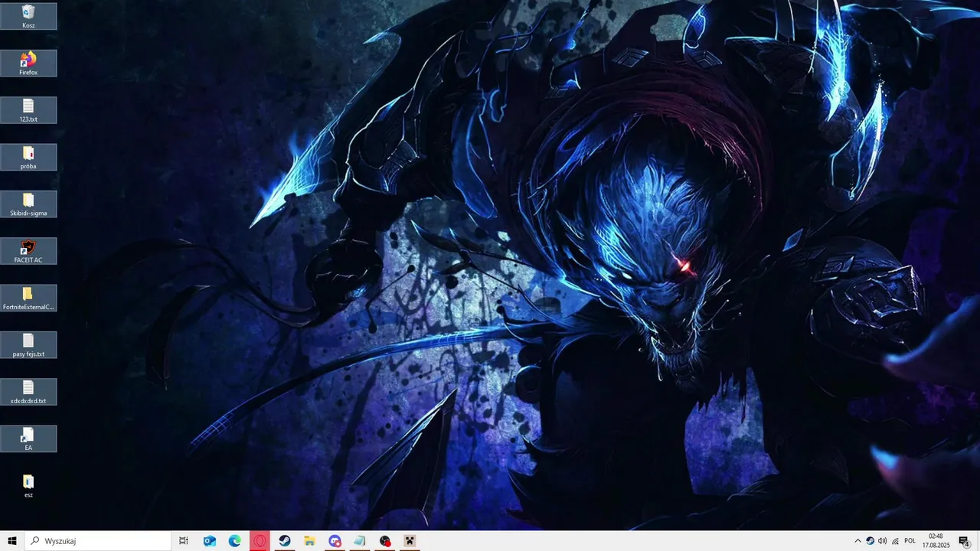The height and width of the screenshot is (551, 980).
Task: Select the Firefox desktop shortcut
Action: click(x=28, y=63)
